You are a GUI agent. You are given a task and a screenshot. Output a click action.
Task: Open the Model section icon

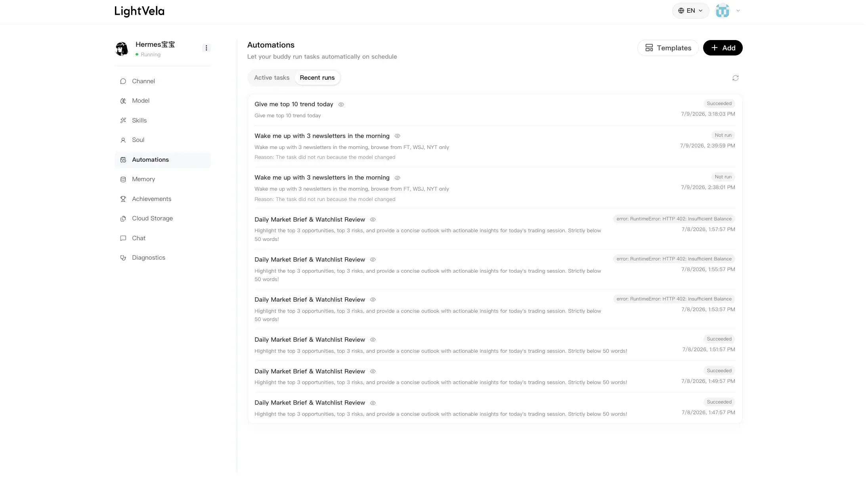(123, 101)
